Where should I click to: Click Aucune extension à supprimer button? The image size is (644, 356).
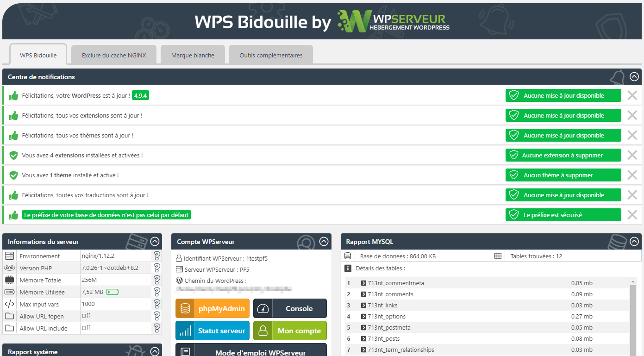click(x=563, y=155)
